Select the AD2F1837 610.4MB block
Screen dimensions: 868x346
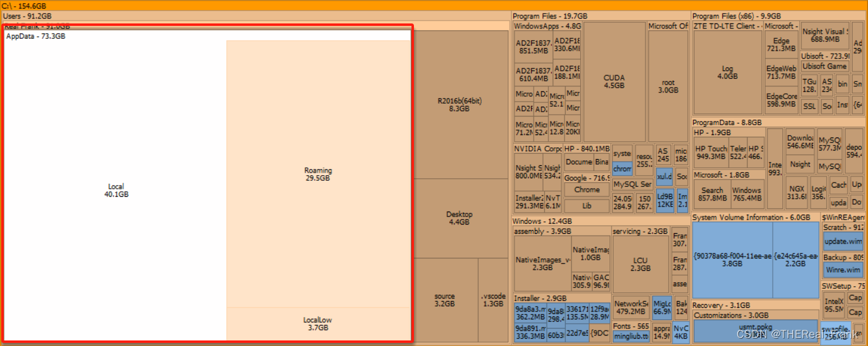[533, 75]
